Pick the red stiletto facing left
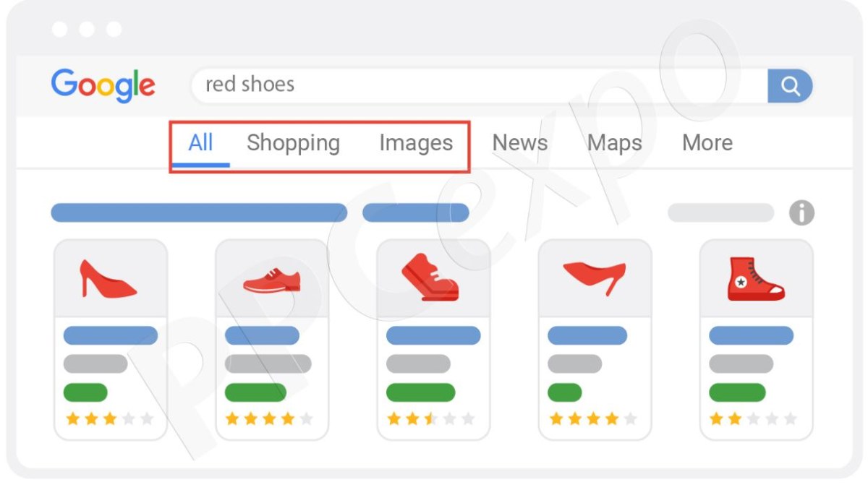 595,278
